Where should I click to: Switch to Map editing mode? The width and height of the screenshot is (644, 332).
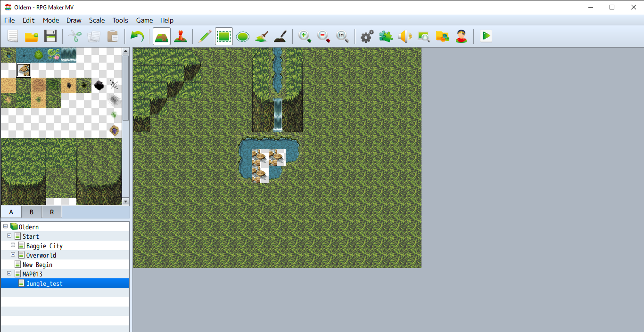(x=162, y=36)
